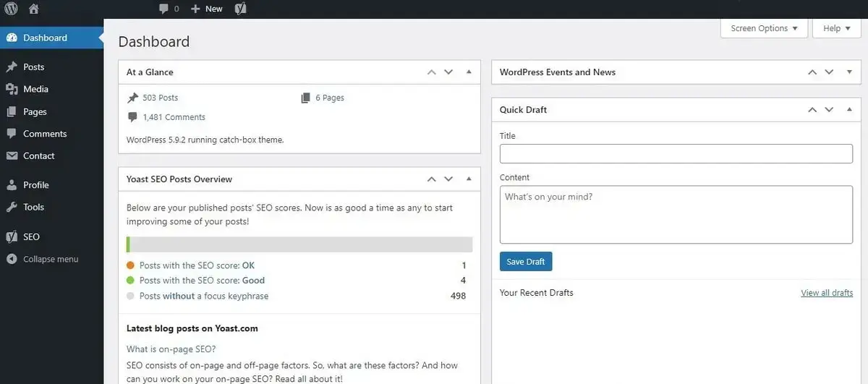Collapse Yoast SEO Posts Overview panel
The image size is (868, 384).
point(468,179)
